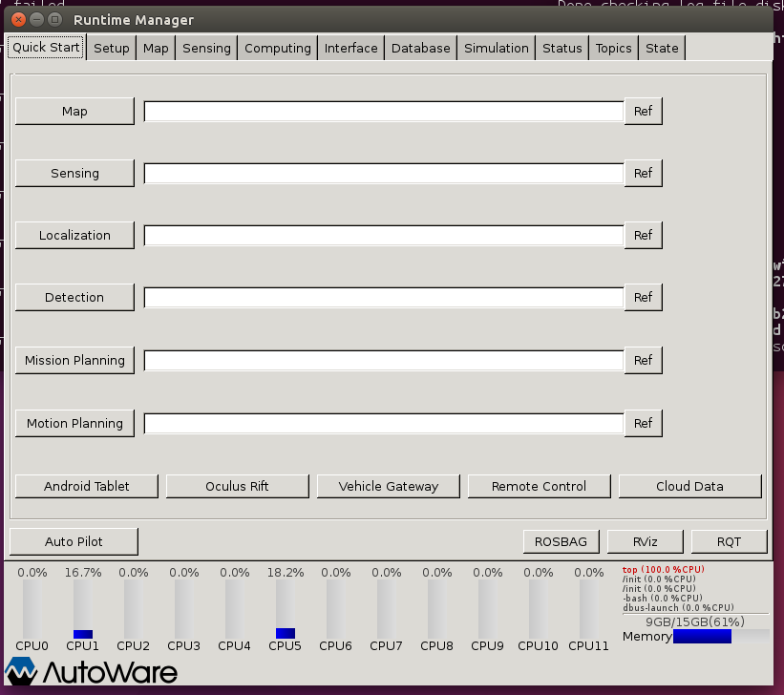Viewport: 784px width, 695px height.
Task: Close the Runtime Manager window
Action: (18, 19)
